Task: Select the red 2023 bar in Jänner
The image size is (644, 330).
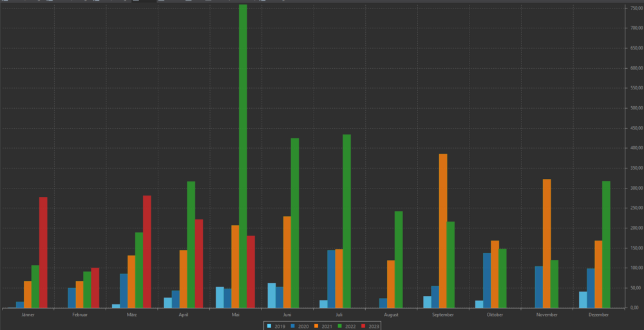Action: click(x=43, y=252)
